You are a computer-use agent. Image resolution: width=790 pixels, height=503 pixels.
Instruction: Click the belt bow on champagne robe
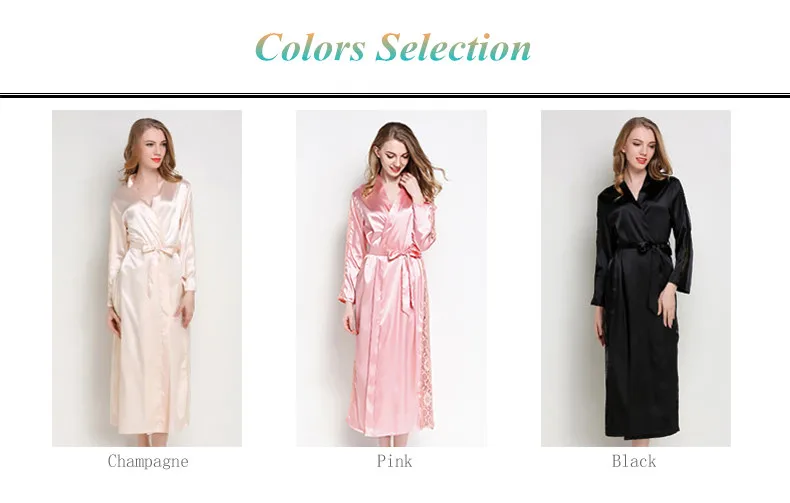tap(155, 250)
